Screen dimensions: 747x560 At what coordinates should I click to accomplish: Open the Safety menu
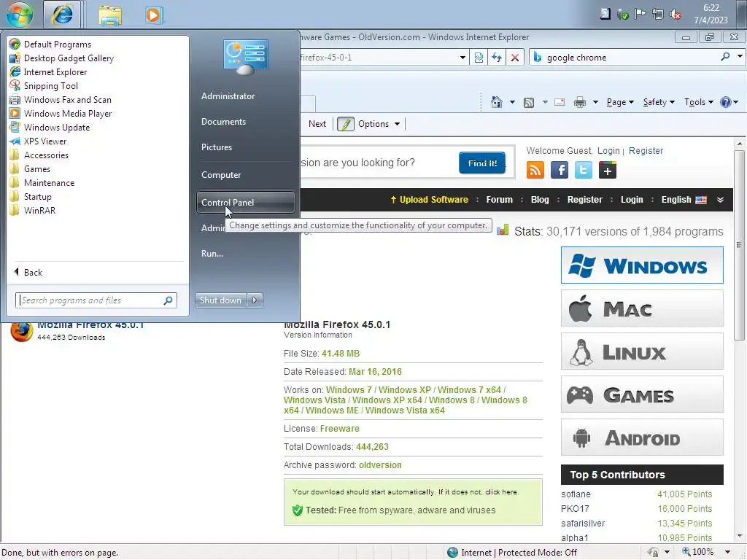coord(659,102)
